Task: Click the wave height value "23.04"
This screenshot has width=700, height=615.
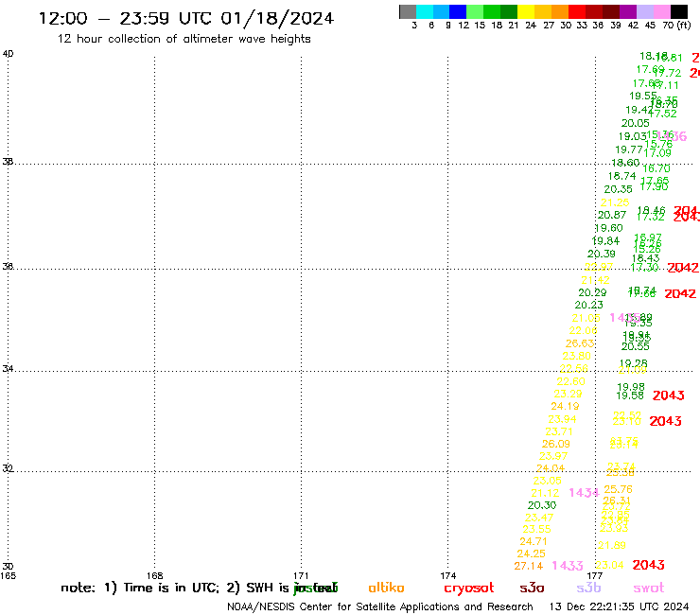Action: click(x=609, y=566)
